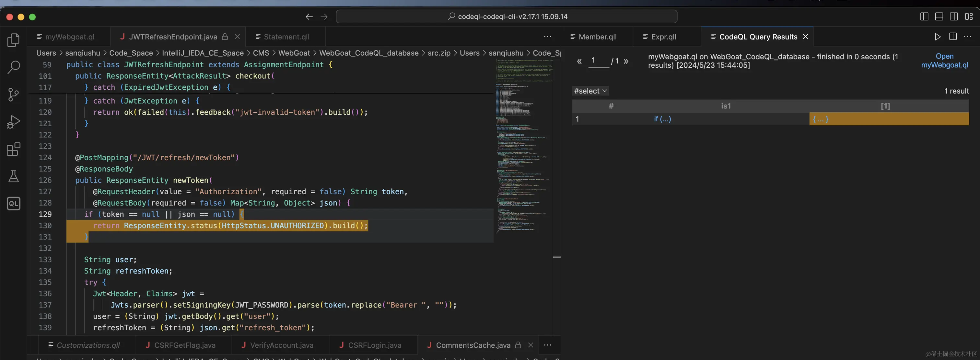This screenshot has height=360, width=980.
Task: Open the Extensions view
Action: [14, 149]
